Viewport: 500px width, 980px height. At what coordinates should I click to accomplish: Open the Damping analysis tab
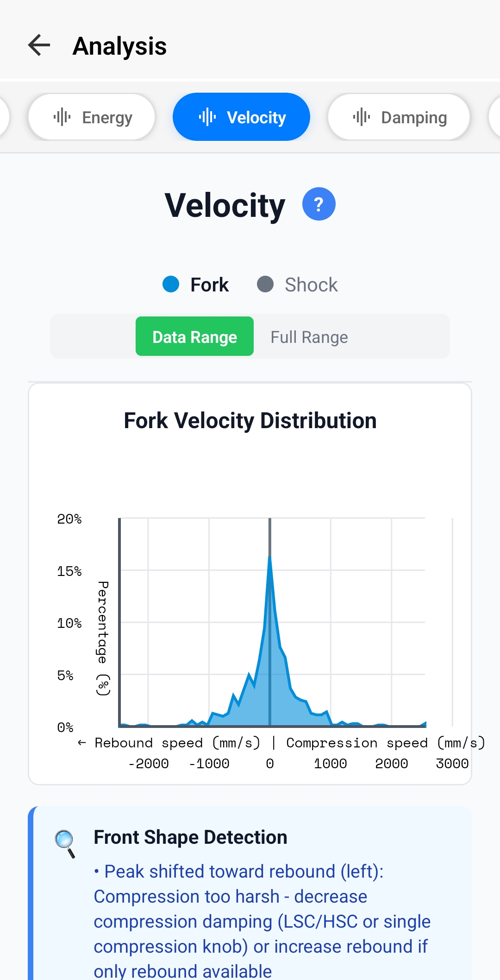pyautogui.click(x=399, y=117)
